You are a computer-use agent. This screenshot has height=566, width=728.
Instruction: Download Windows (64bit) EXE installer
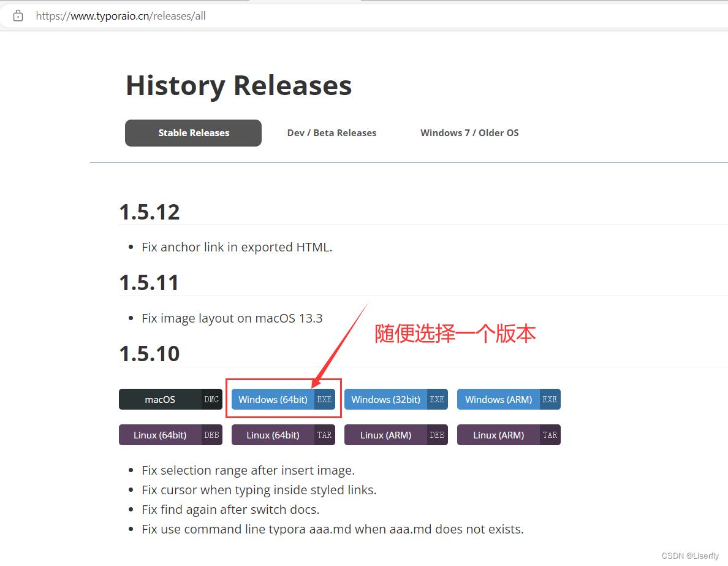click(x=283, y=399)
